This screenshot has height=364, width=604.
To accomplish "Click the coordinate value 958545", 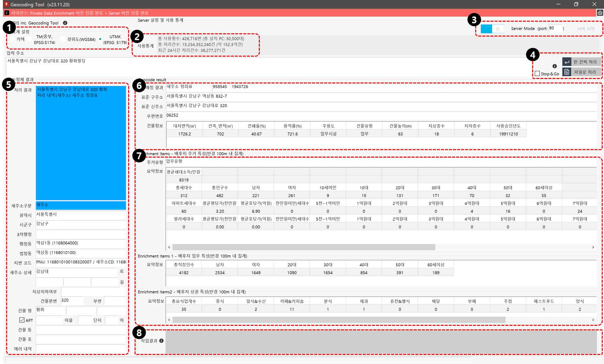I will point(220,87).
